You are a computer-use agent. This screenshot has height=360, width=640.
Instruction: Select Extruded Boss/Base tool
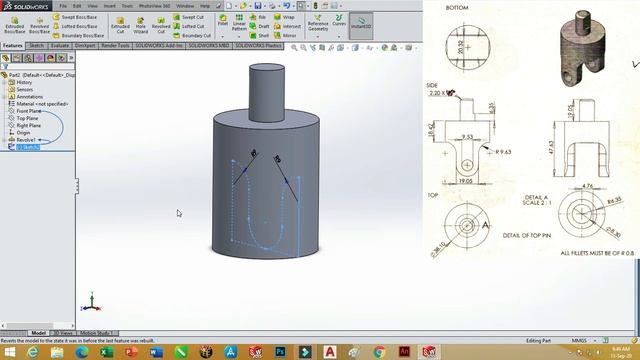15,25
